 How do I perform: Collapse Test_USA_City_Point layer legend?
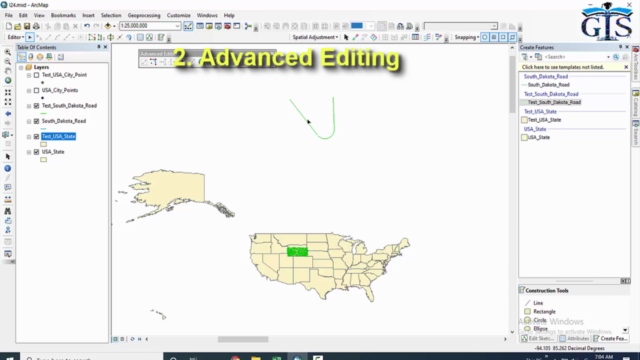pyautogui.click(x=29, y=75)
